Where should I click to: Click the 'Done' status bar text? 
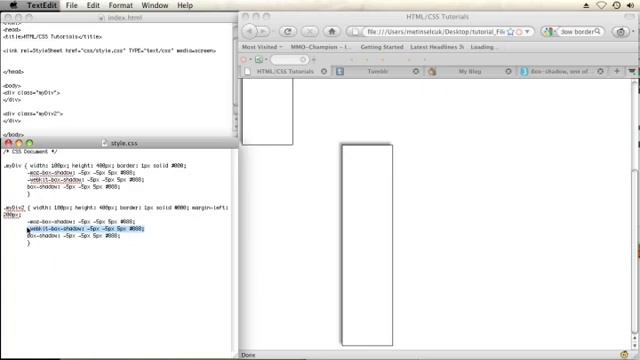(x=248, y=355)
